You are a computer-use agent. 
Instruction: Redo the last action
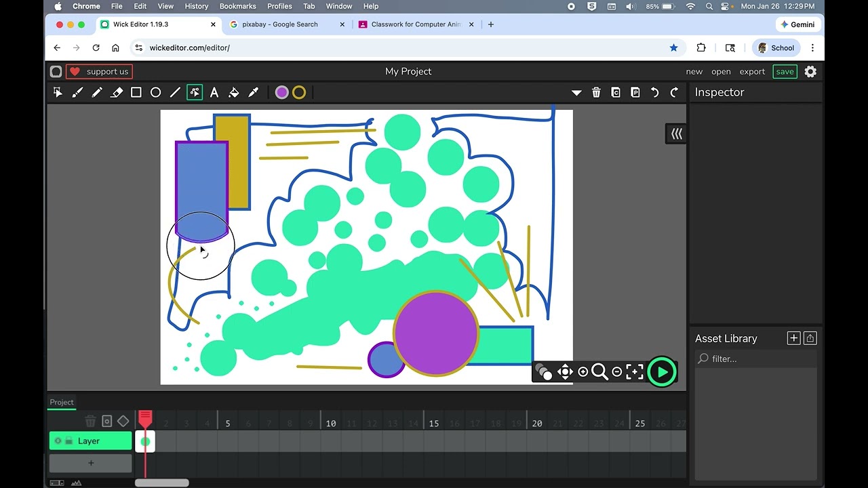[674, 92]
